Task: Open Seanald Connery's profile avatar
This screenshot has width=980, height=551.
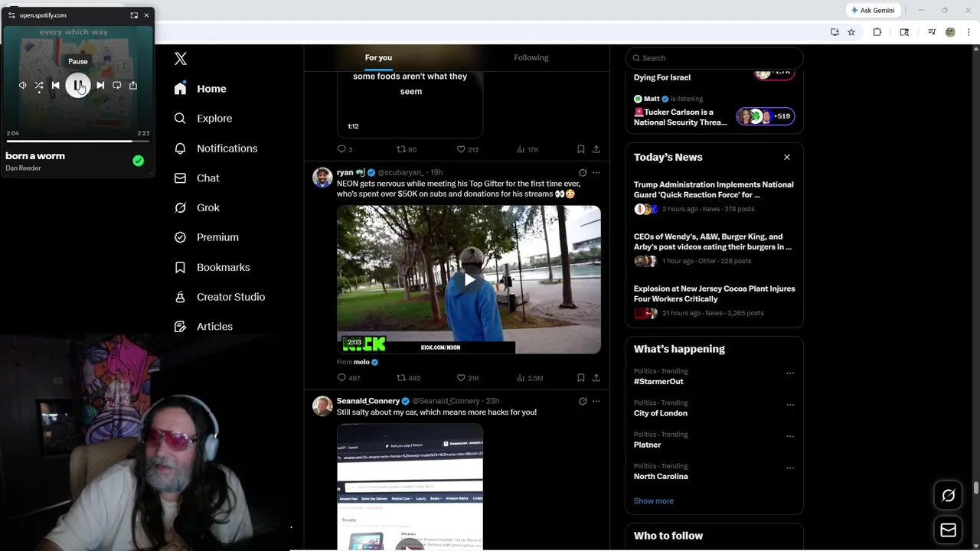Action: tap(322, 406)
